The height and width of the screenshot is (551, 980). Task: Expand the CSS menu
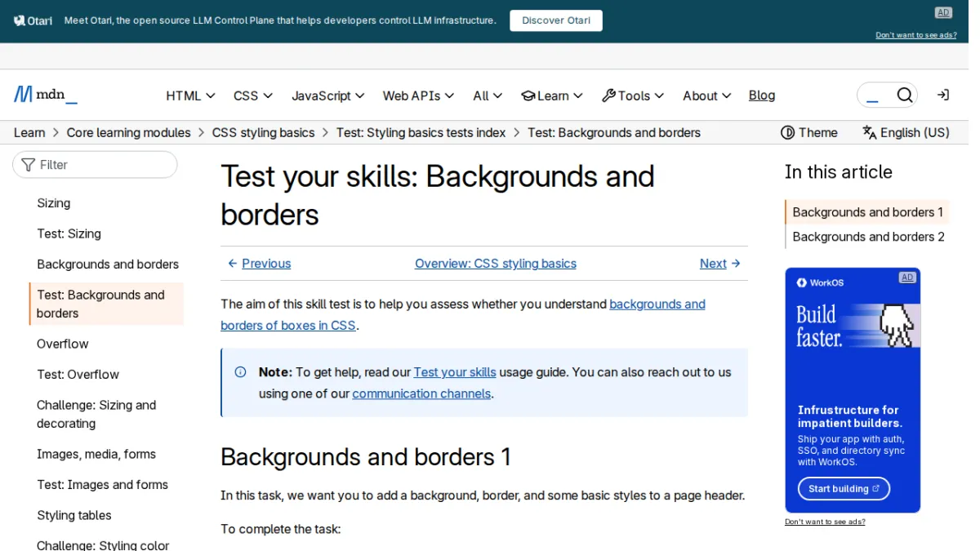click(x=253, y=96)
